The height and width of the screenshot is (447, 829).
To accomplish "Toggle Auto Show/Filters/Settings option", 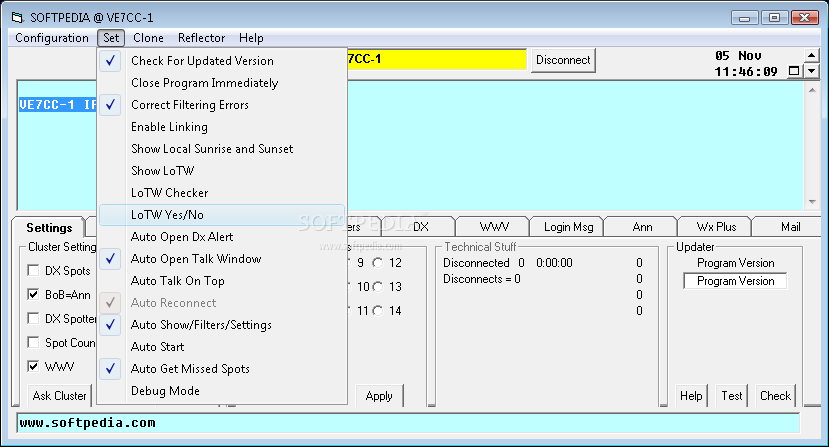I will [222, 325].
